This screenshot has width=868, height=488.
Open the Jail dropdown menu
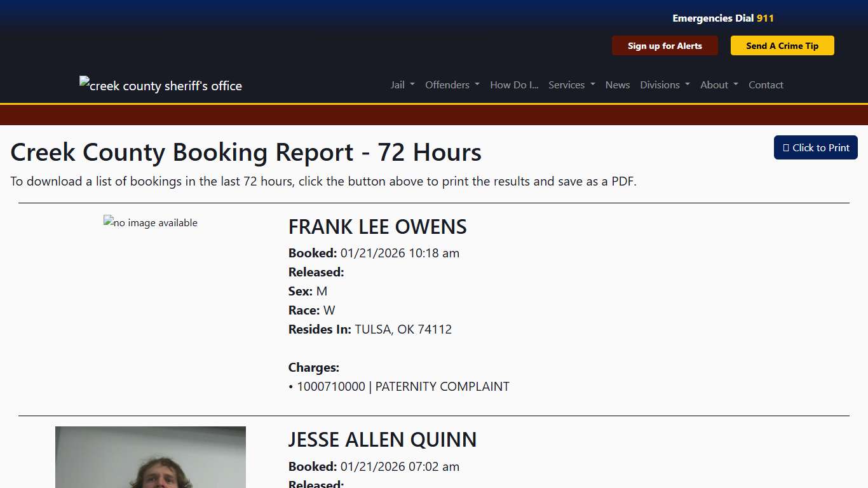[x=402, y=85]
